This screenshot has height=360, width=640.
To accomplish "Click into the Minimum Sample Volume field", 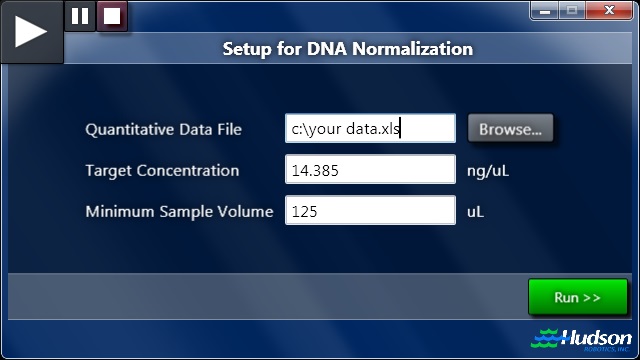I will coord(370,211).
